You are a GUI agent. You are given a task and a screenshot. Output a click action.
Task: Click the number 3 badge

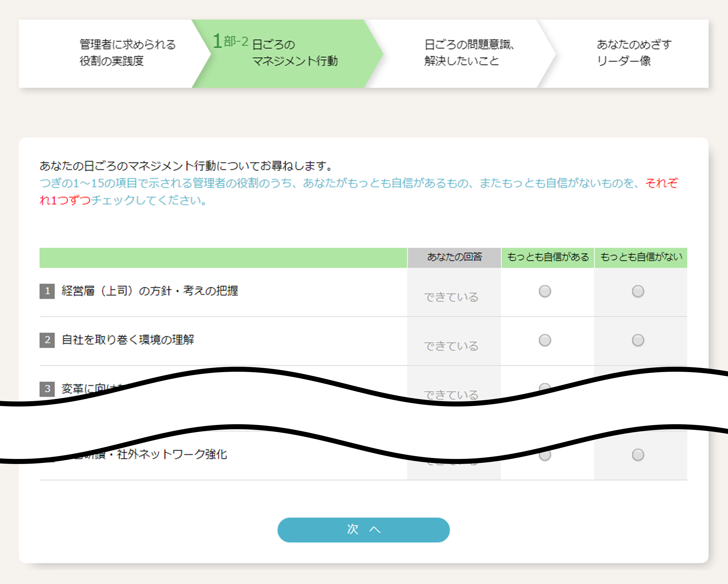click(47, 389)
